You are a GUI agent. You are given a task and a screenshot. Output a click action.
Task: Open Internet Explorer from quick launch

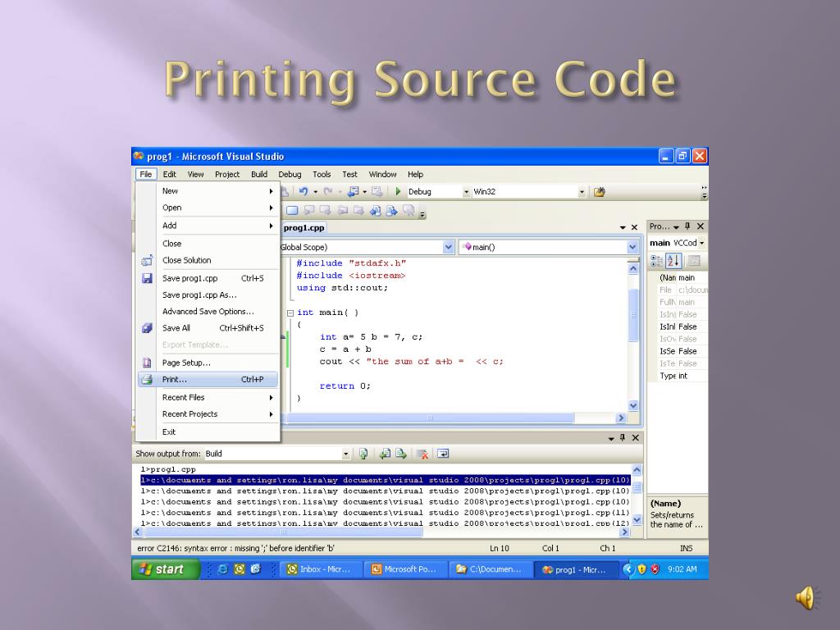(x=222, y=569)
